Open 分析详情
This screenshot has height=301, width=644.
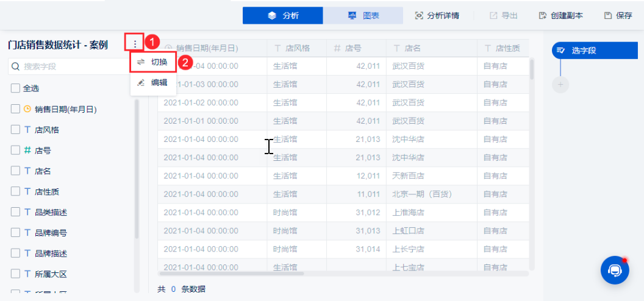tap(437, 16)
